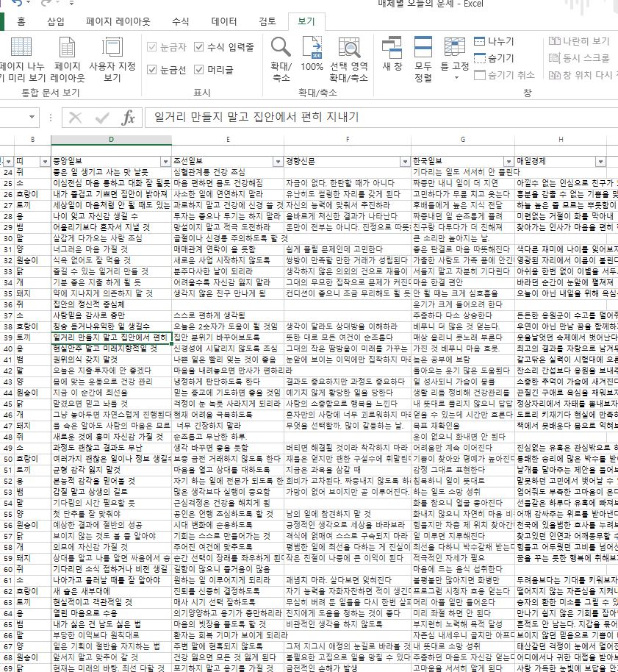Reset zoom to 100%
Image resolution: width=618 pixels, height=672 pixels.
tap(312, 54)
